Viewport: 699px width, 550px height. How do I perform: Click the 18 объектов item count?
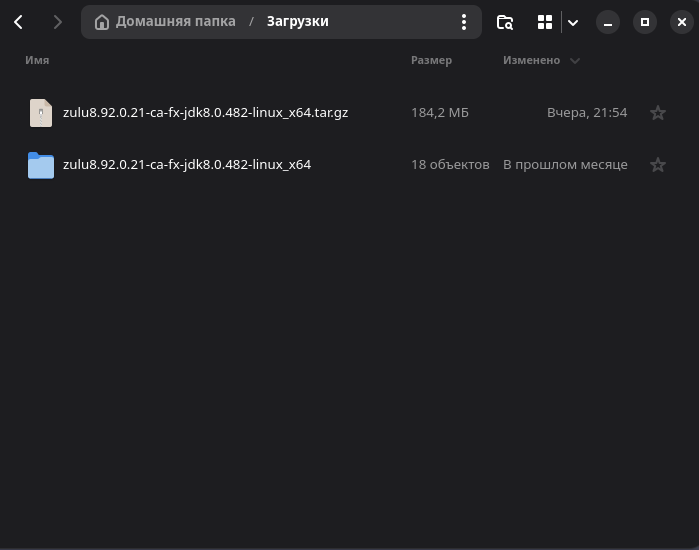pos(450,165)
